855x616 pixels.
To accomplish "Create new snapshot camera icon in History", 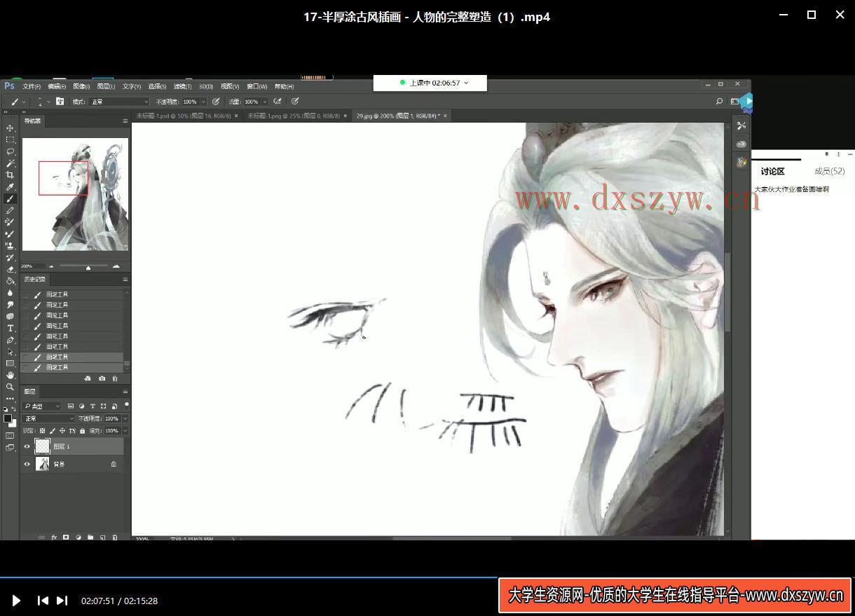I will point(102,378).
